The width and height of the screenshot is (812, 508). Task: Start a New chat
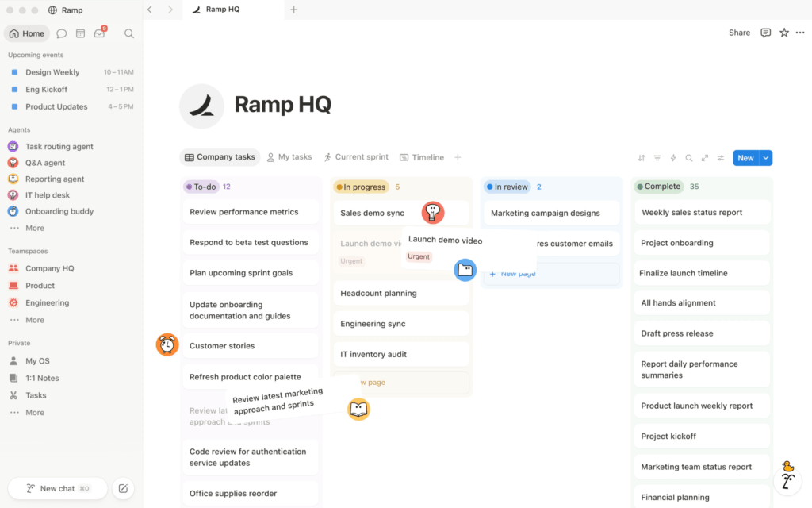(57, 488)
